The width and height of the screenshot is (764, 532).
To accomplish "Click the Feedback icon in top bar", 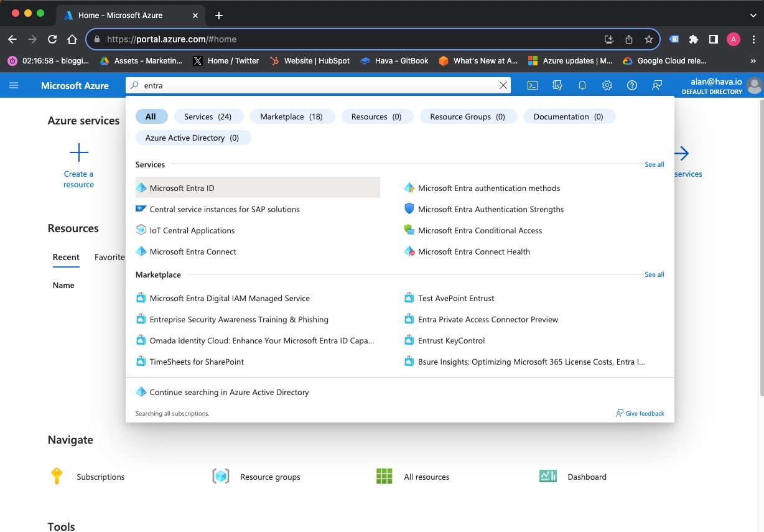I will tap(657, 86).
